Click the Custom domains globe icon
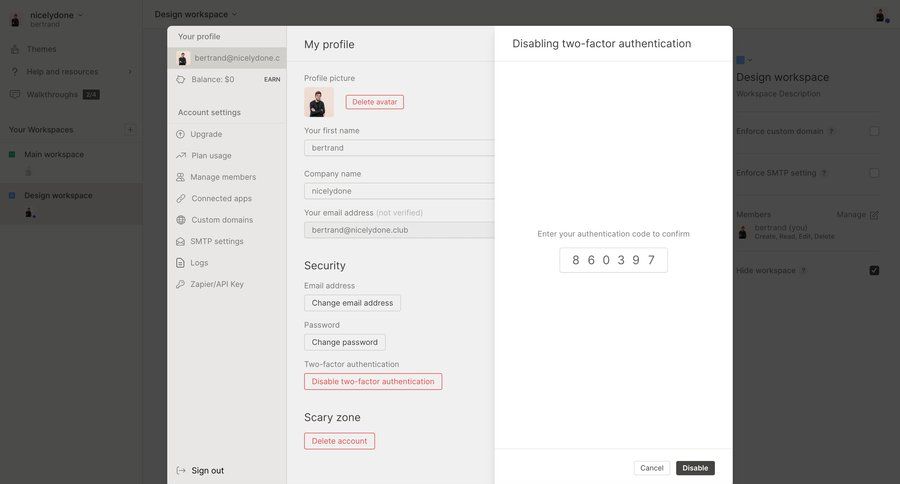 click(x=181, y=220)
